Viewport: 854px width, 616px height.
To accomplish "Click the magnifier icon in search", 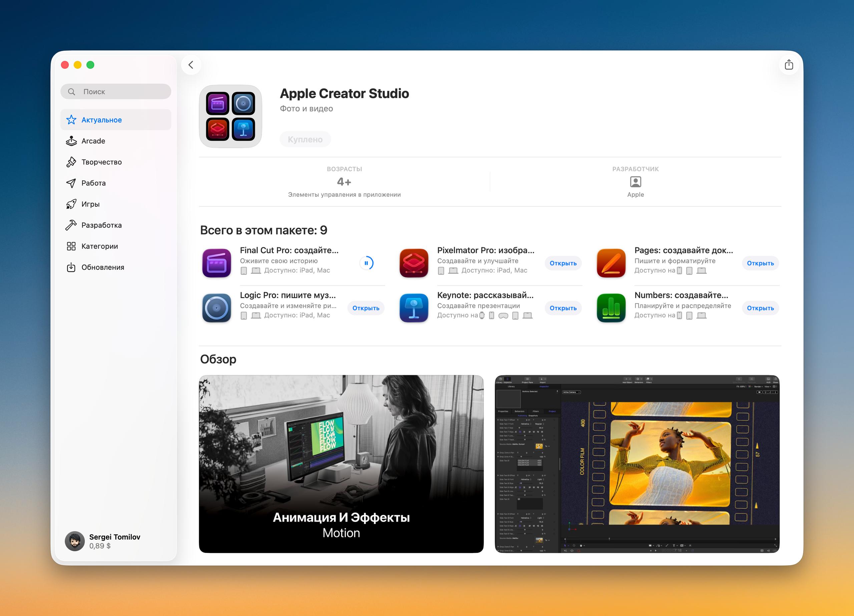I will pyautogui.click(x=71, y=91).
